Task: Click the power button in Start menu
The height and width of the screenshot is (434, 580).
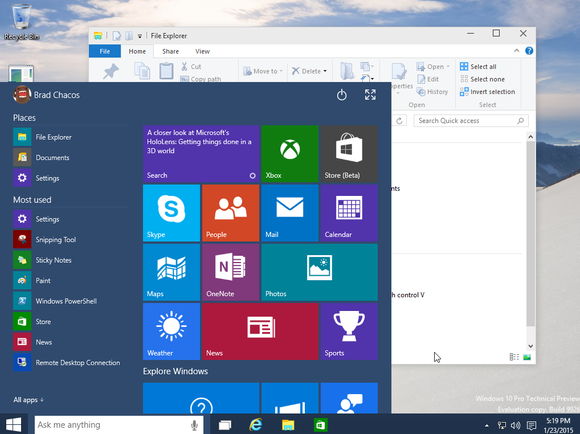Action: pyautogui.click(x=341, y=95)
